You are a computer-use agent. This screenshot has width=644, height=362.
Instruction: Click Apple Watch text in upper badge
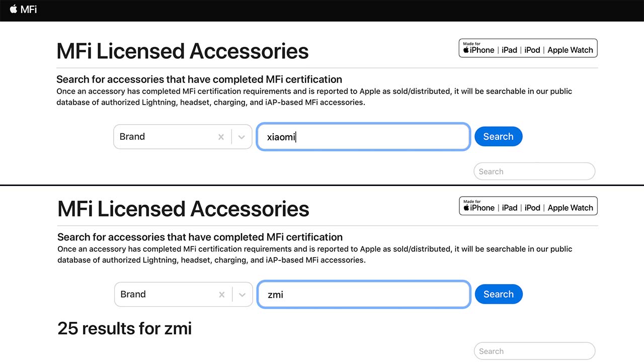tap(570, 50)
